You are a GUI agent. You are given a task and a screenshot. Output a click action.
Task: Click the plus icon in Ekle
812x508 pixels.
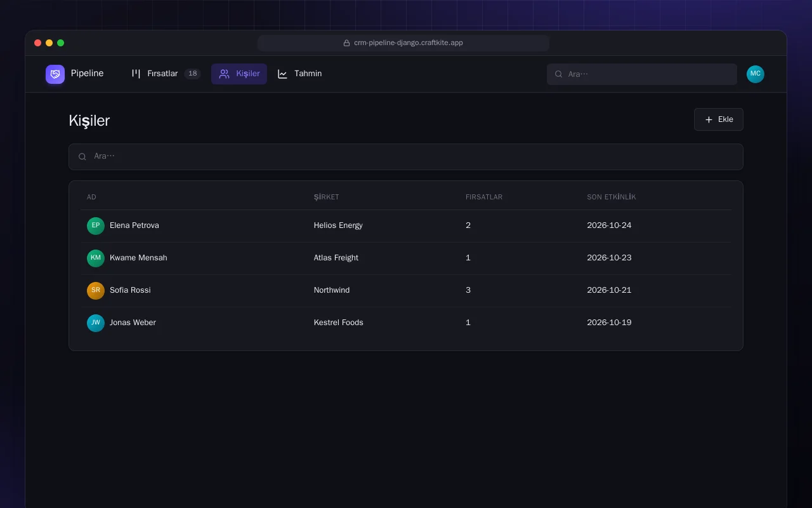click(709, 119)
